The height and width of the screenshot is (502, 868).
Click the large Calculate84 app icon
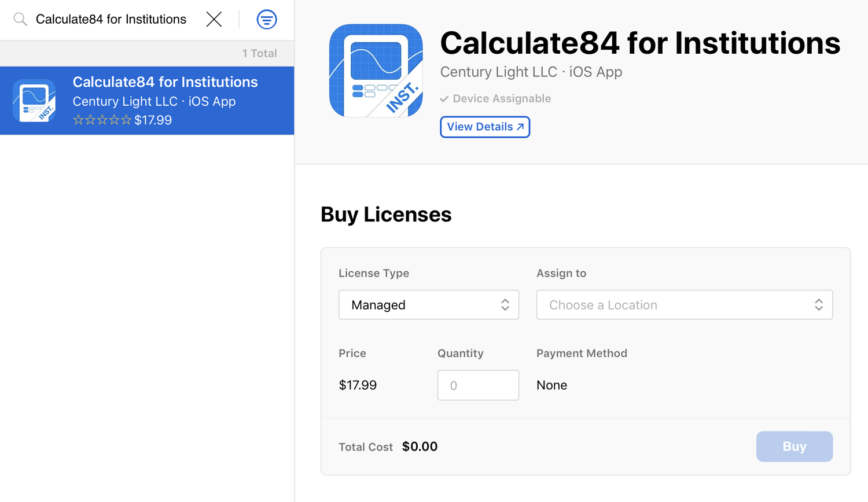click(376, 71)
